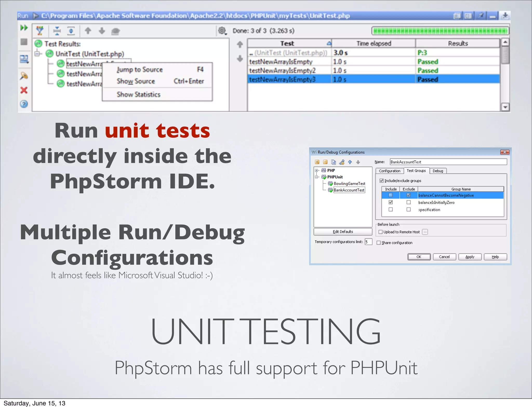Sort by the Test column header
Image resolution: width=532 pixels, height=409 pixels.
pyautogui.click(x=290, y=43)
